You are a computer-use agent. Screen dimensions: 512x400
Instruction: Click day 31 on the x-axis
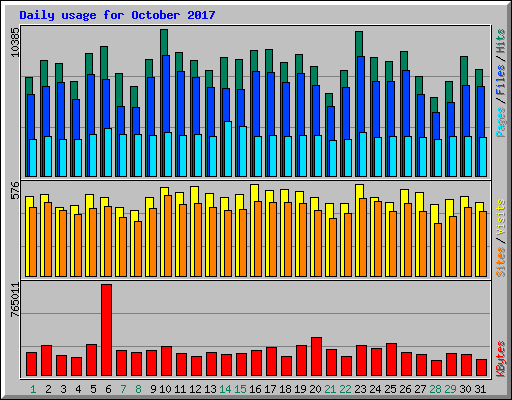pos(480,389)
